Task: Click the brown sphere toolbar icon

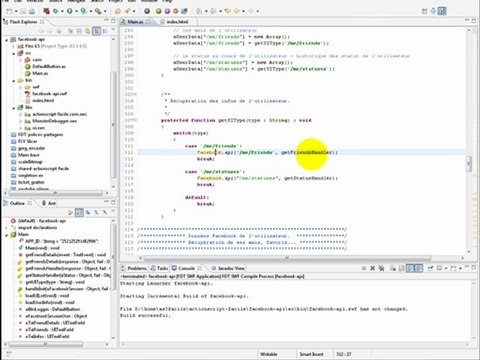Action: pos(175,11)
